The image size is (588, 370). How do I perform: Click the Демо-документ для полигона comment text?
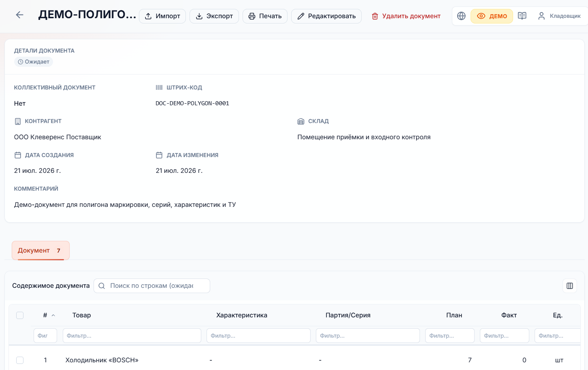[x=125, y=205]
